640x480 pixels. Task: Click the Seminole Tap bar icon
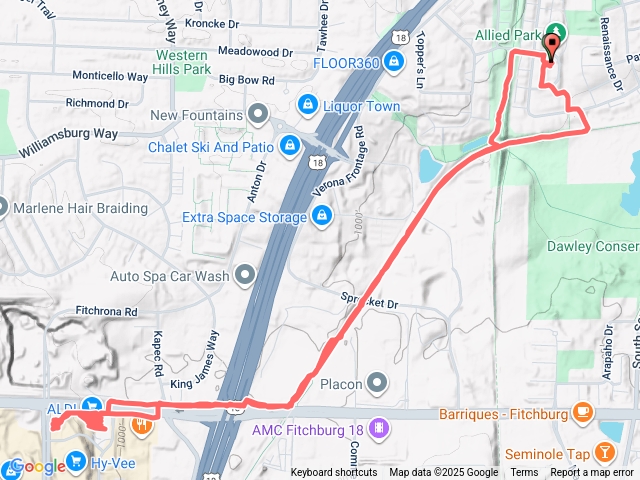pos(605,453)
